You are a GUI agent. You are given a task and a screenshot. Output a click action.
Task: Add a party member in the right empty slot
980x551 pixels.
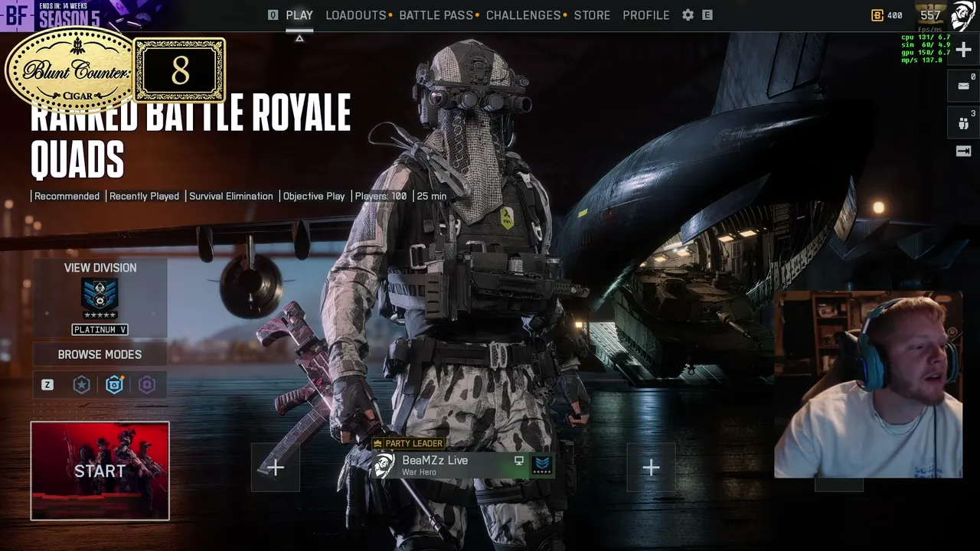pos(651,468)
